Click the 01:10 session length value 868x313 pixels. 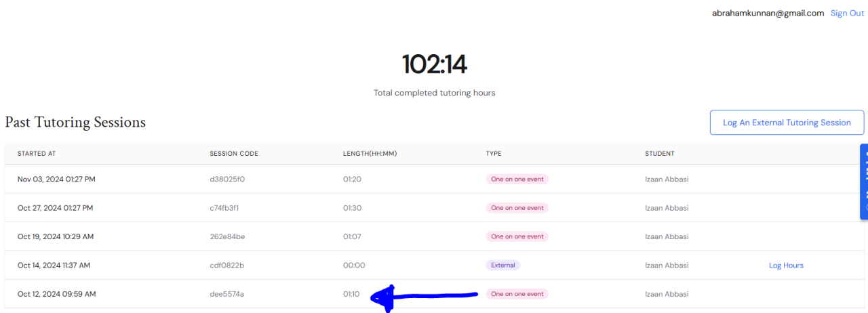(351, 294)
